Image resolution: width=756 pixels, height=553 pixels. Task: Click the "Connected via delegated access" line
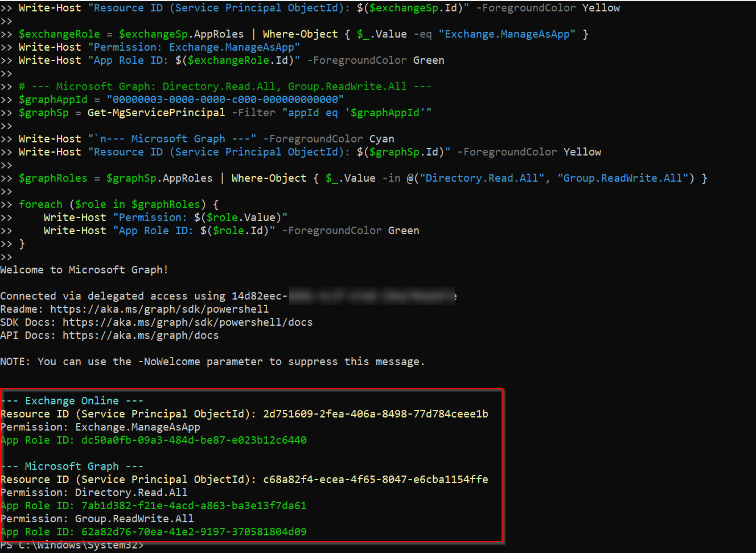tap(228, 296)
